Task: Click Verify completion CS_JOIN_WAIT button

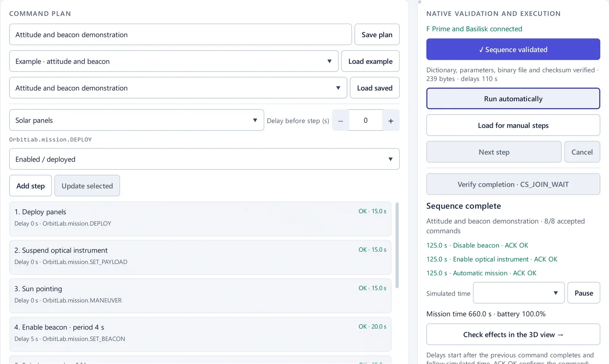Action: point(513,184)
